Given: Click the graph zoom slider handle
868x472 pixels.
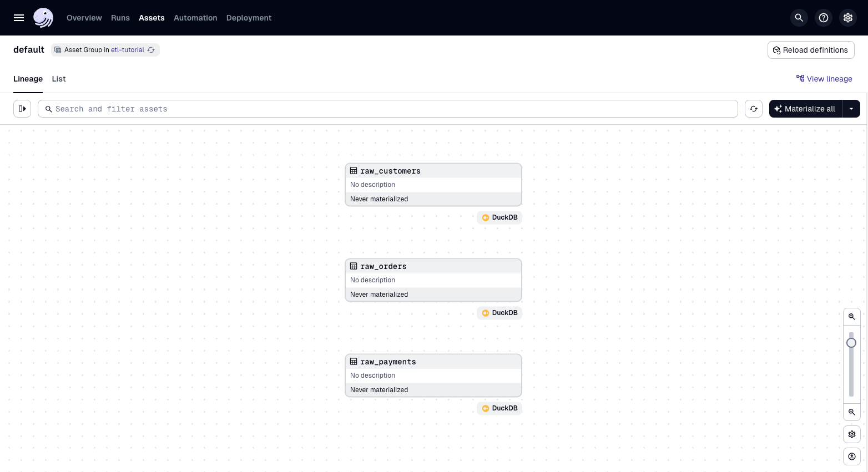Looking at the screenshot, I should pyautogui.click(x=851, y=343).
